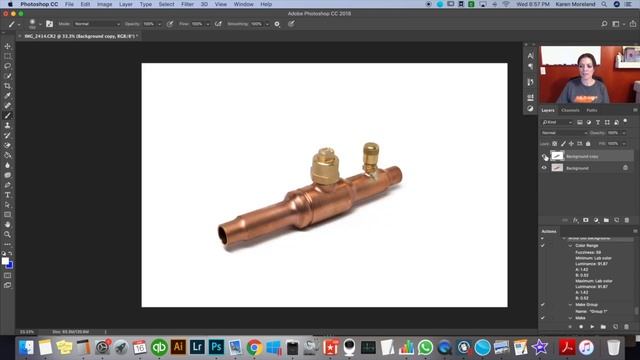Toggle lock all for layer

588,144
